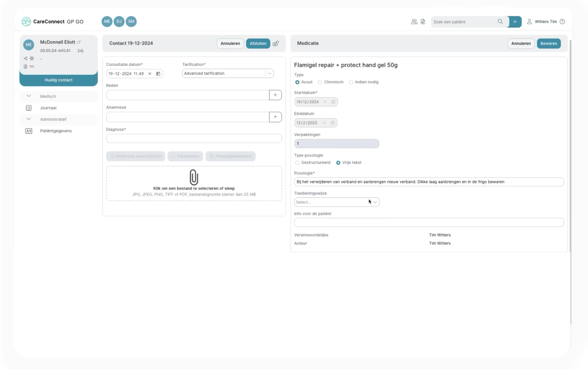Switch posologie to Gestructureerd
The image size is (588, 369).
coord(297,163)
